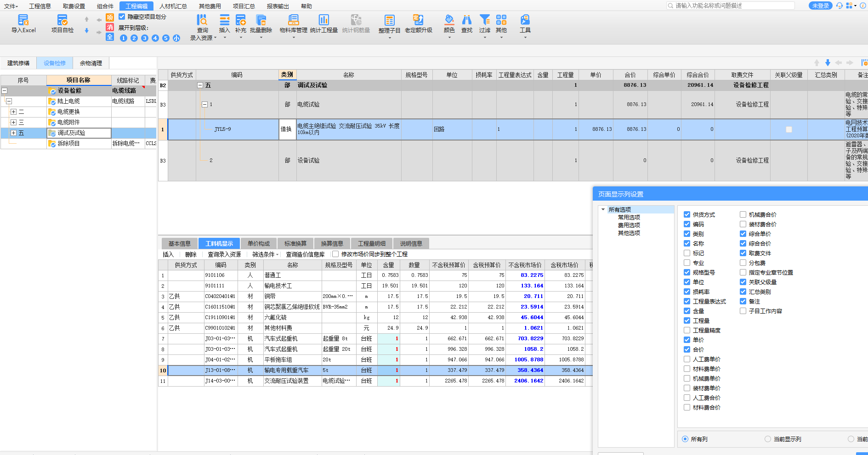Open the 查询 resource lookup icon
Image resolution: width=868 pixels, height=455 pixels.
[202, 20]
